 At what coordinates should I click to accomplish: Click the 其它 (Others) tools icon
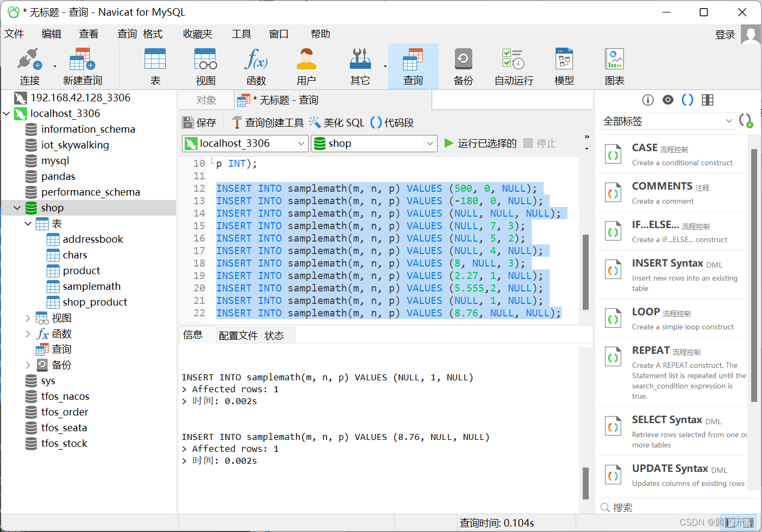pos(360,66)
